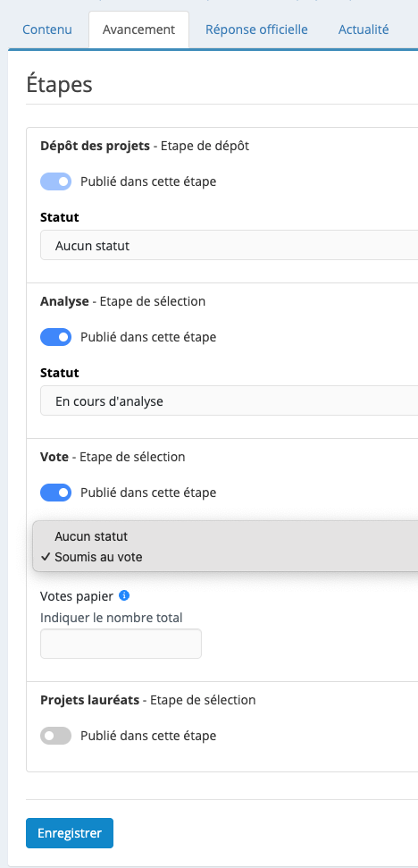Click the Votes papier info icon
The image size is (418, 868).
124,595
